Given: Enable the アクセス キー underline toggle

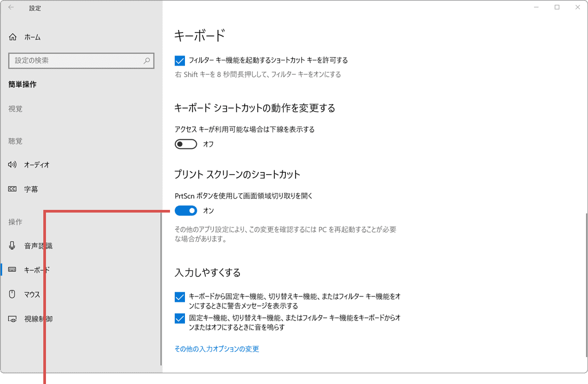Looking at the screenshot, I should click(x=185, y=144).
